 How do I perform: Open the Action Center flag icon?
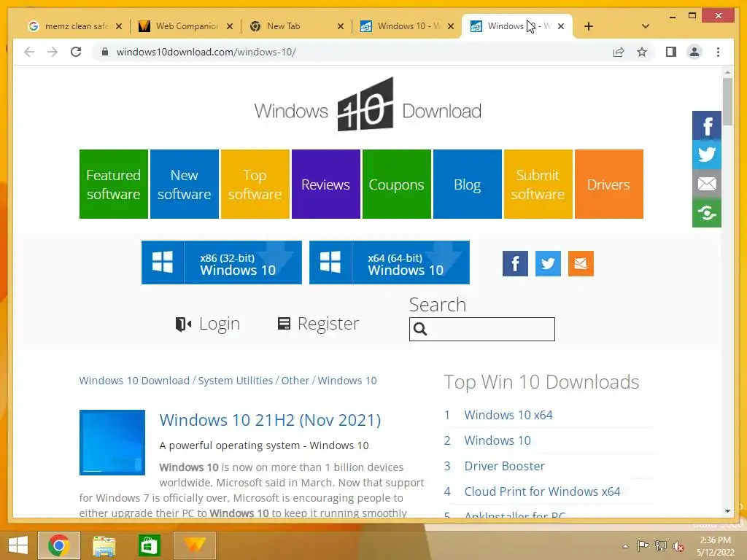pos(643,546)
